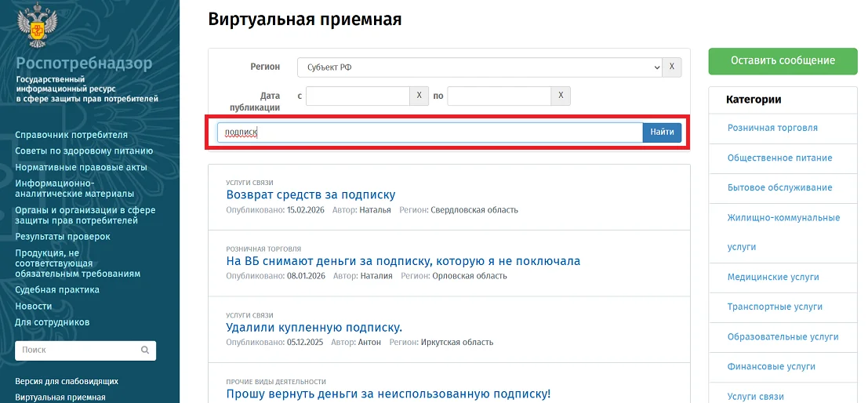868x403 pixels.
Task: Click region 'Орловская область'
Action: click(x=469, y=276)
